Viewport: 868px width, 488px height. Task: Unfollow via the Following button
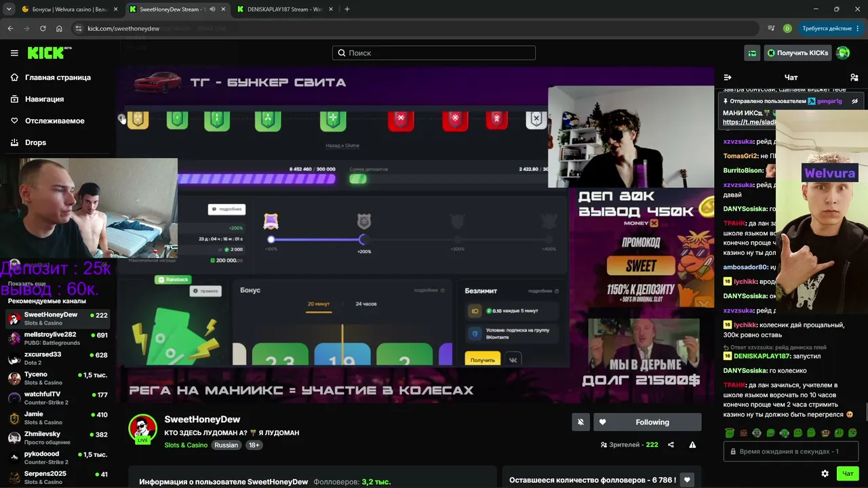click(x=647, y=422)
